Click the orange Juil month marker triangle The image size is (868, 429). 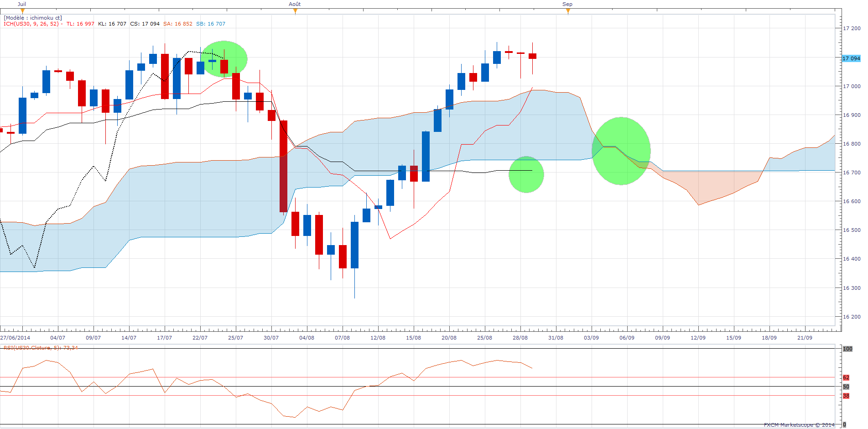click(x=22, y=11)
